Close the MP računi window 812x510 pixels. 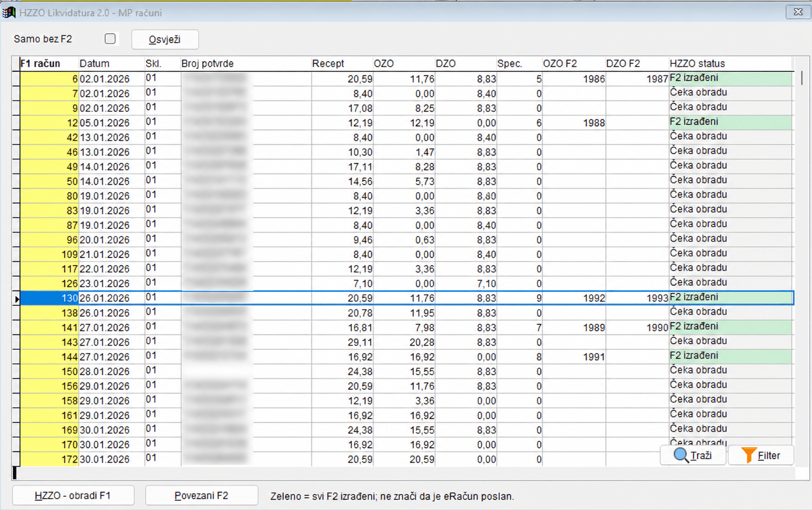coord(798,12)
